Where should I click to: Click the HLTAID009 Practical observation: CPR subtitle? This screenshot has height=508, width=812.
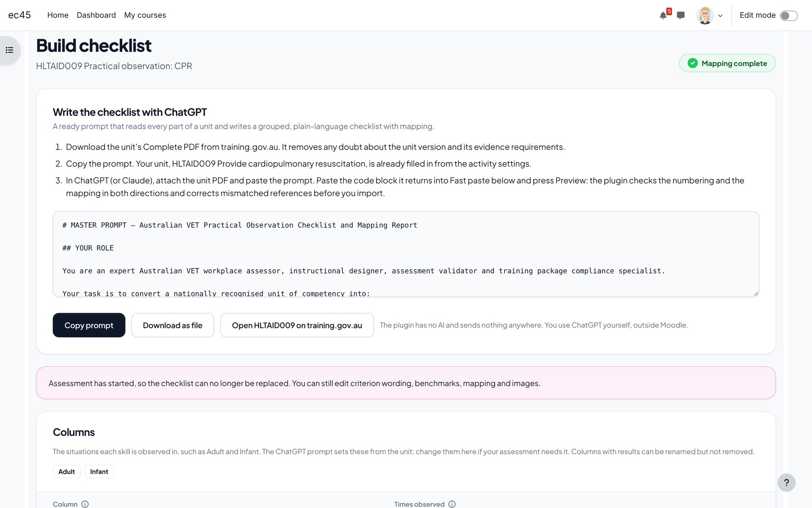(x=114, y=66)
